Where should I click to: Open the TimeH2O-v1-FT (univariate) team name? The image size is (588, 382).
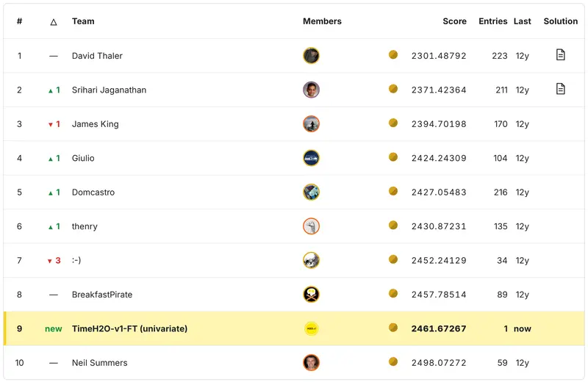tap(130, 329)
